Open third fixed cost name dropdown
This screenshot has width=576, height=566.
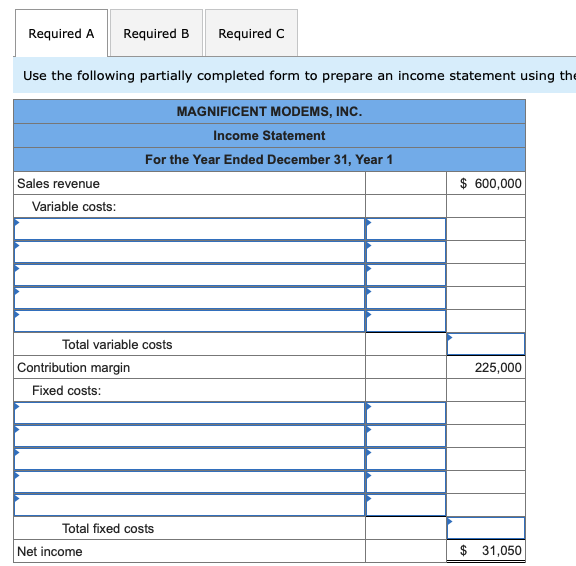[190, 459]
